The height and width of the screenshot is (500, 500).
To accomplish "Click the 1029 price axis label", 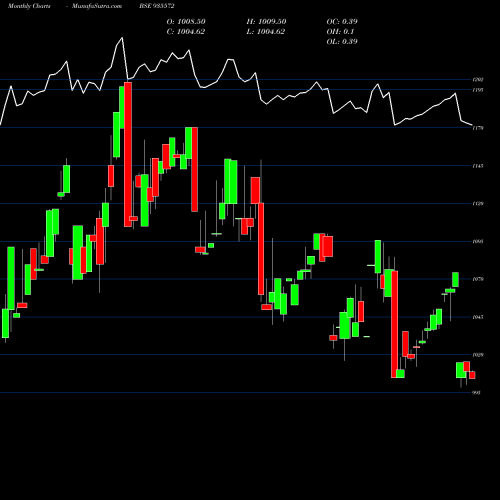I will point(478,355).
